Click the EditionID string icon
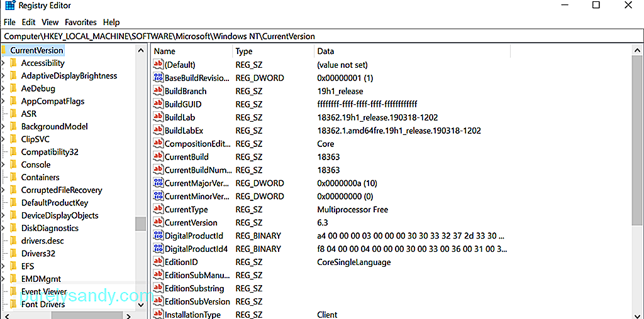The width and height of the screenshot is (644, 319). pyautogui.click(x=158, y=262)
